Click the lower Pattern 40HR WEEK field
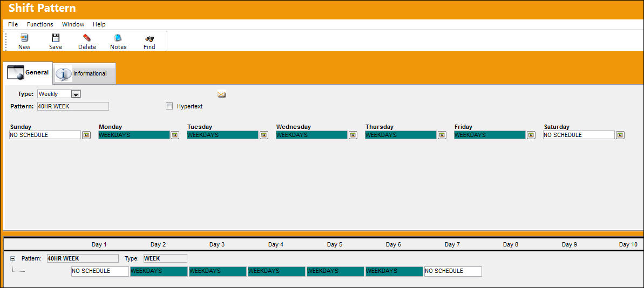The height and width of the screenshot is (288, 644). point(83,258)
